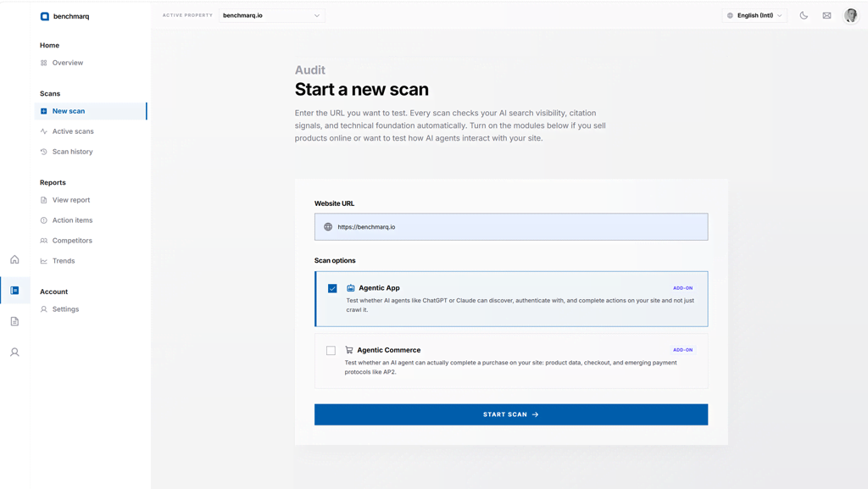The height and width of the screenshot is (489, 868).
Task: Select the scans panel icon in left rail
Action: tap(14, 291)
